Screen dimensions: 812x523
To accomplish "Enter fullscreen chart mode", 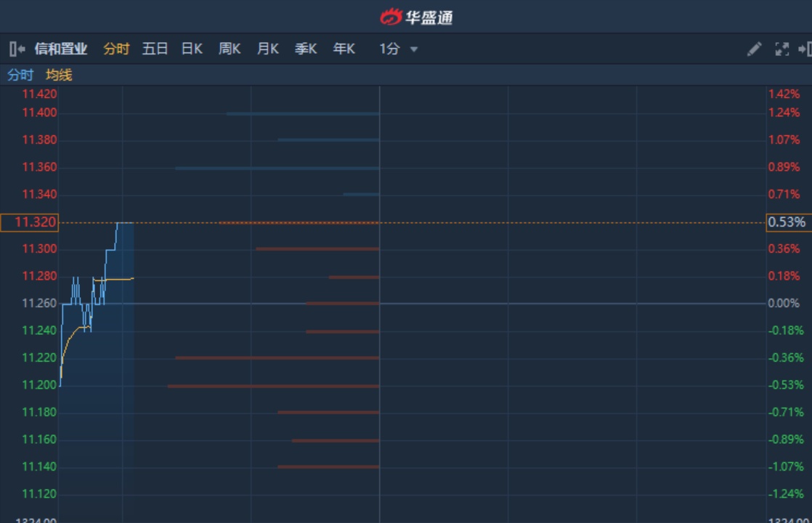I will [782, 49].
